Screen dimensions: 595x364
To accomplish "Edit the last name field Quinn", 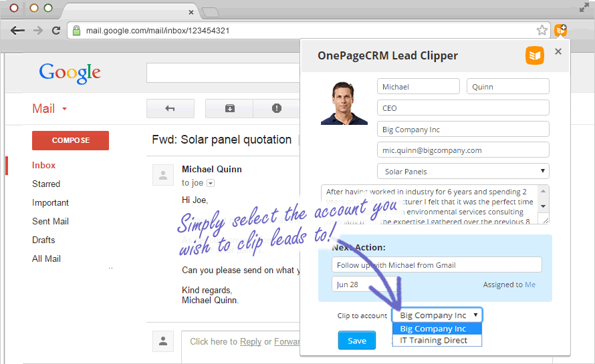I will [507, 86].
